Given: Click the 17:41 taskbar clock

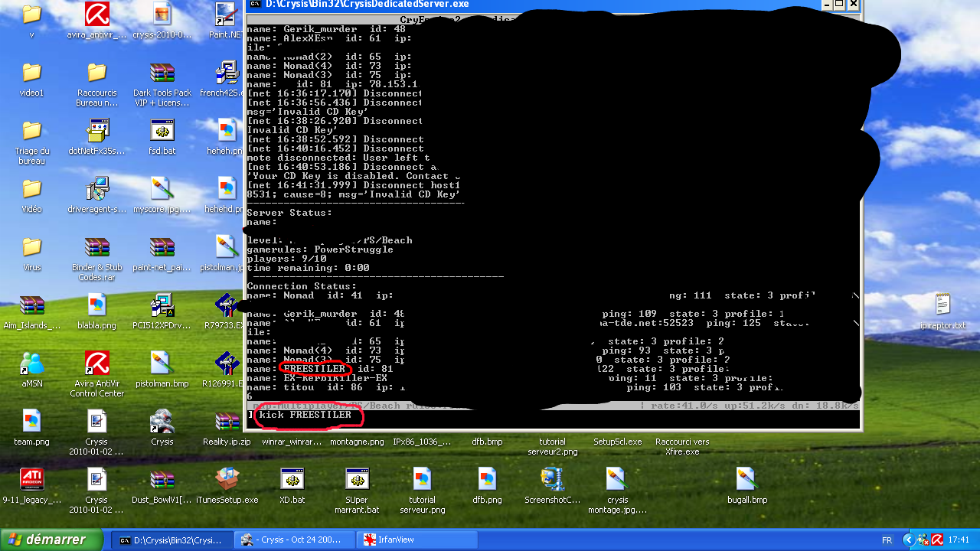Looking at the screenshot, I should 959,540.
